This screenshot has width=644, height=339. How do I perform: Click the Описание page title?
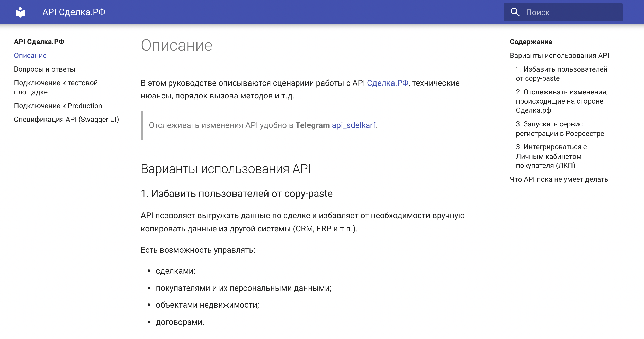pos(176,45)
